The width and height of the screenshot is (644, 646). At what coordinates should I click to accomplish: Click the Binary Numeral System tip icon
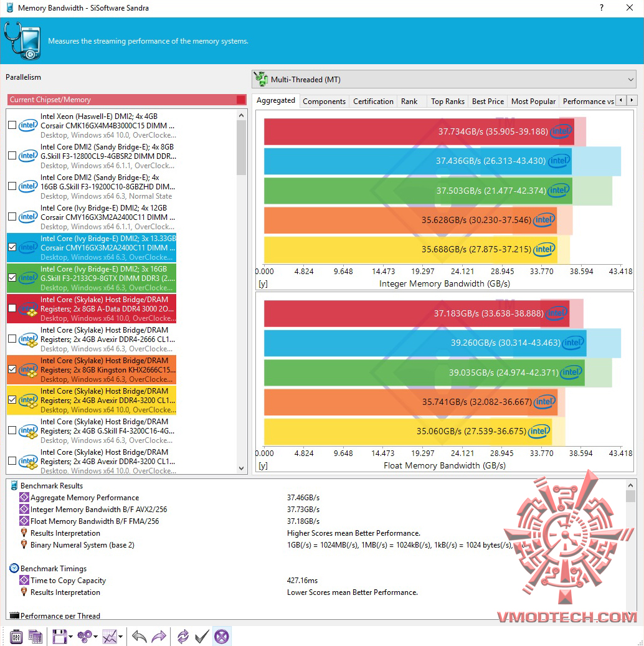pyautogui.click(x=24, y=544)
